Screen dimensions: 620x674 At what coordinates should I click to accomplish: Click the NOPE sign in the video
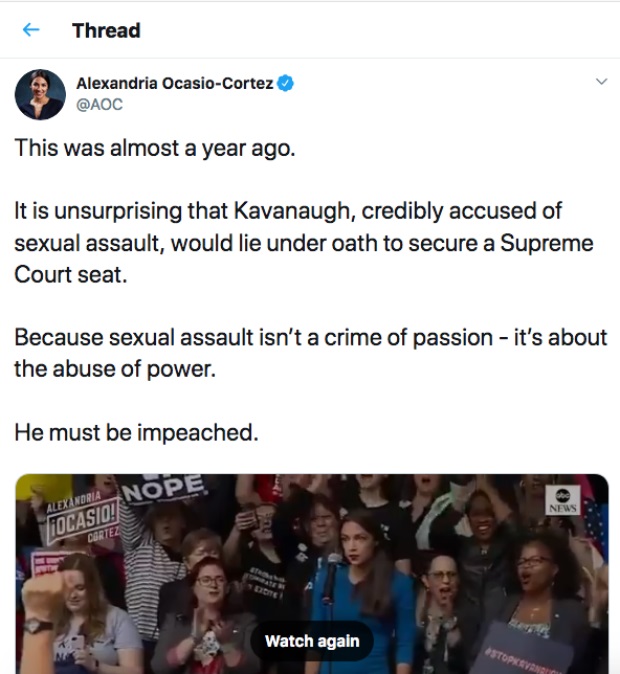click(x=163, y=489)
